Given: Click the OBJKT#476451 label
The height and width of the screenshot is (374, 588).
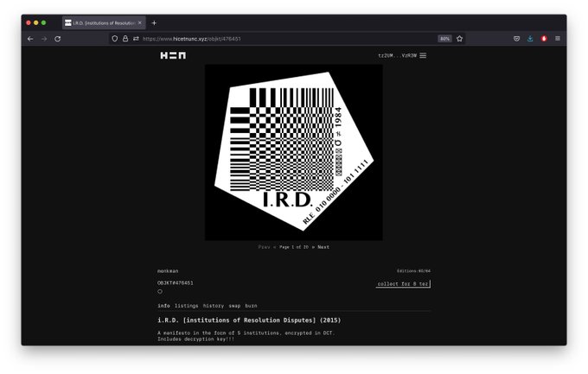Looking at the screenshot, I should (x=176, y=283).
